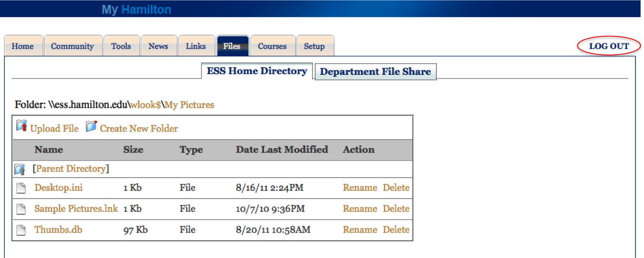Click the wlook$ folder path link
This screenshot has width=644, height=258.
tap(146, 105)
